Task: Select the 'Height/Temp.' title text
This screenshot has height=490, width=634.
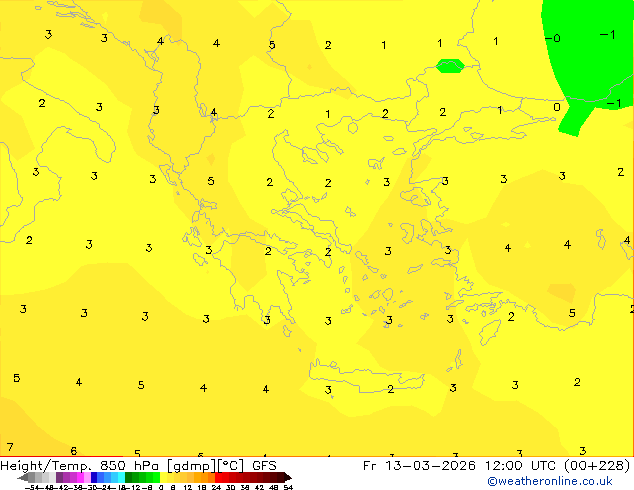Action: pos(46,466)
